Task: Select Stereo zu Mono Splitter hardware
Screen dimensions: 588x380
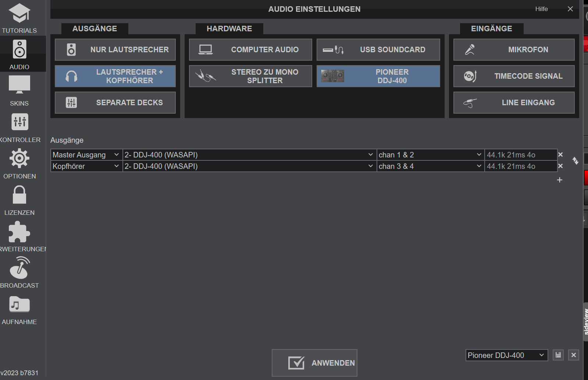Action: 250,76
